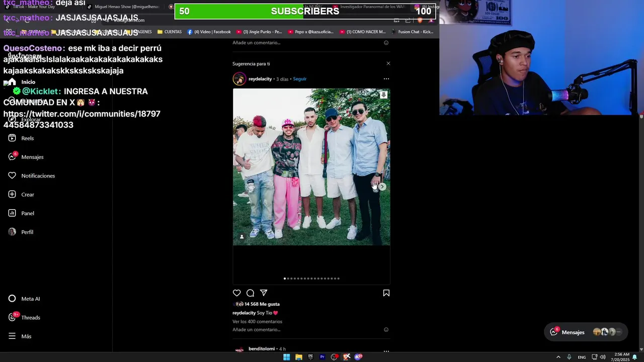The image size is (644, 362).
Task: Advance carousel to next photo arrow
Action: point(382,187)
